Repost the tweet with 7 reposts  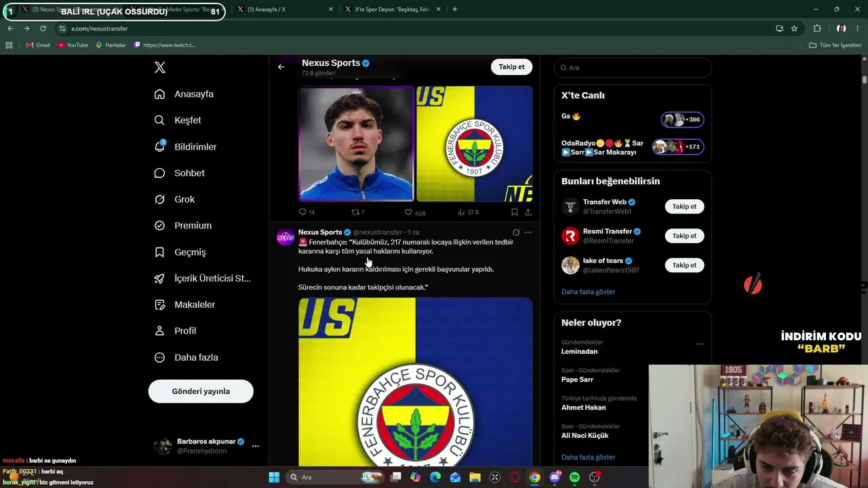[357, 212]
